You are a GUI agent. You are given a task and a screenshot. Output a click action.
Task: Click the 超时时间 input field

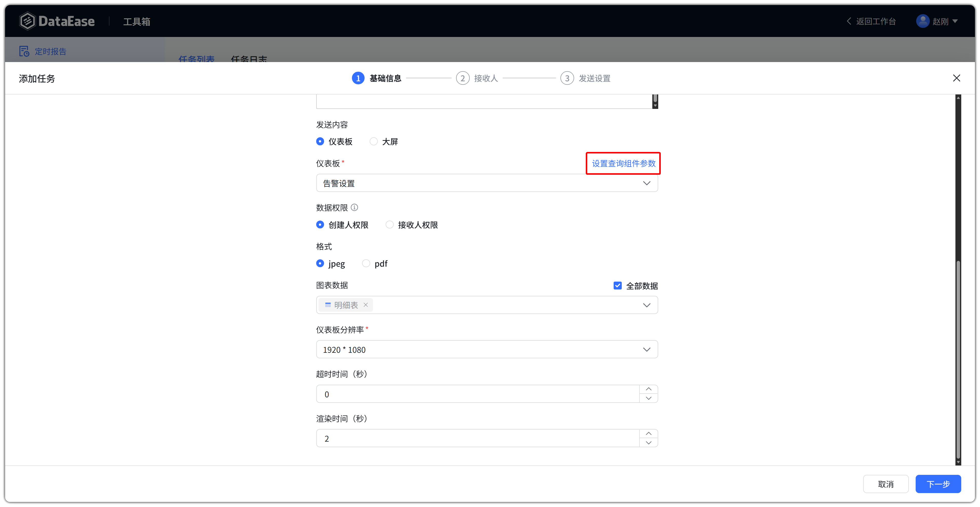point(478,394)
